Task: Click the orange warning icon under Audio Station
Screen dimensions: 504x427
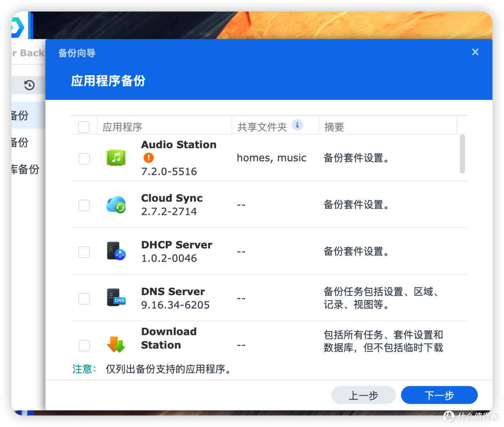Action: click(x=148, y=157)
